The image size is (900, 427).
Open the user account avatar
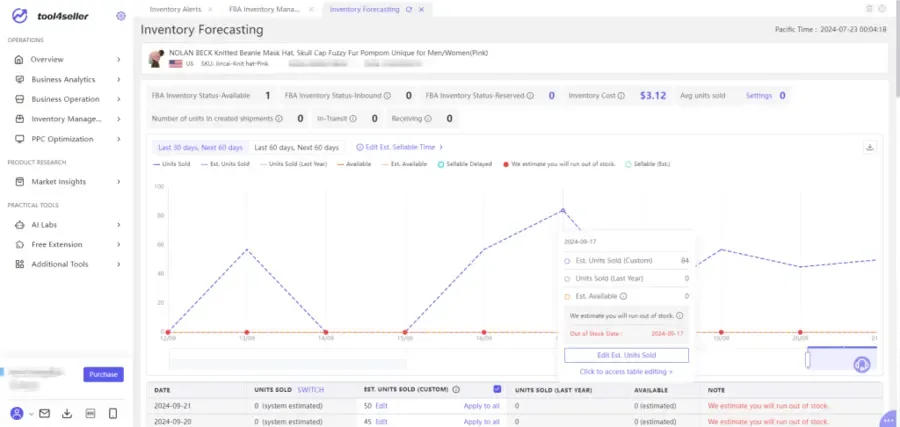pos(17,413)
